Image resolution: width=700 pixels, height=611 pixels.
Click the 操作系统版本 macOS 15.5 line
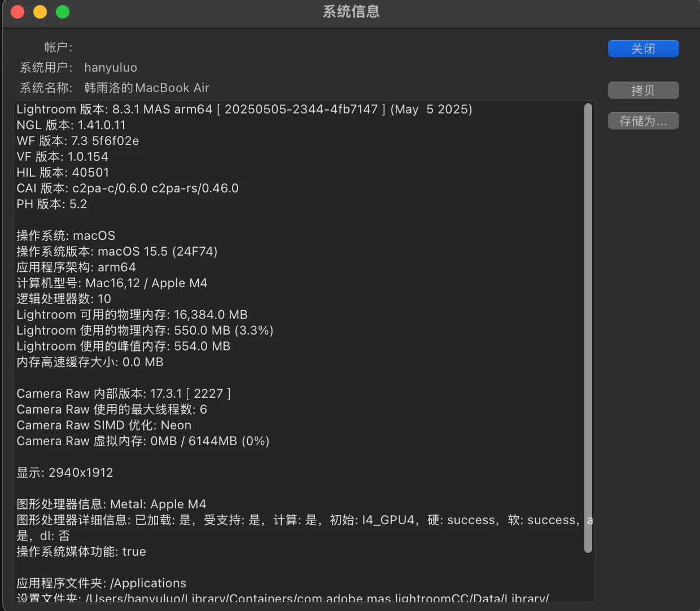(x=117, y=252)
